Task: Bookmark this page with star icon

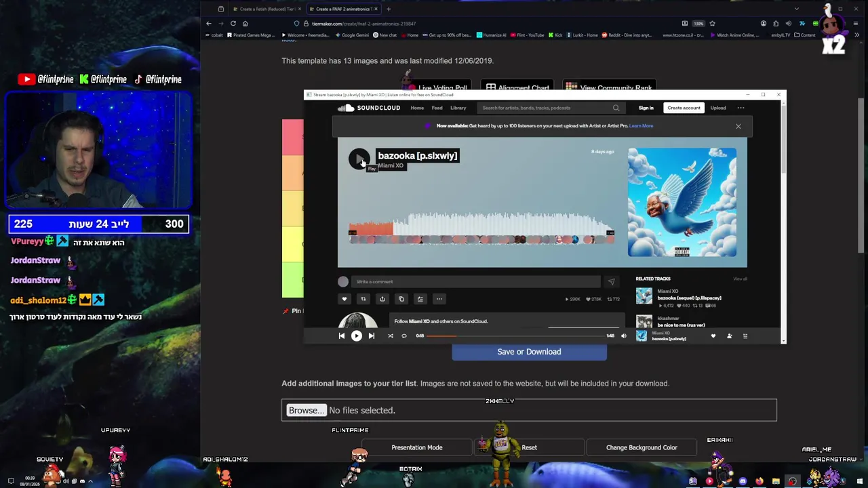Action: click(x=712, y=24)
